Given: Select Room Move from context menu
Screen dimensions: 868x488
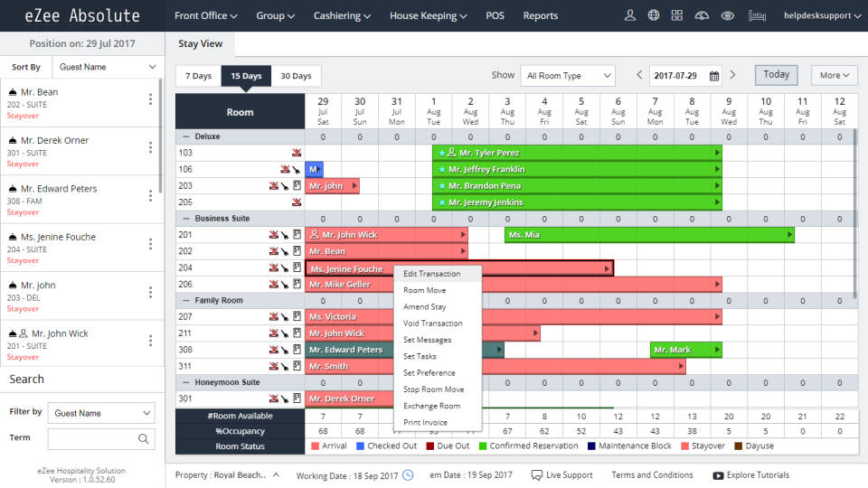Looking at the screenshot, I should (424, 290).
